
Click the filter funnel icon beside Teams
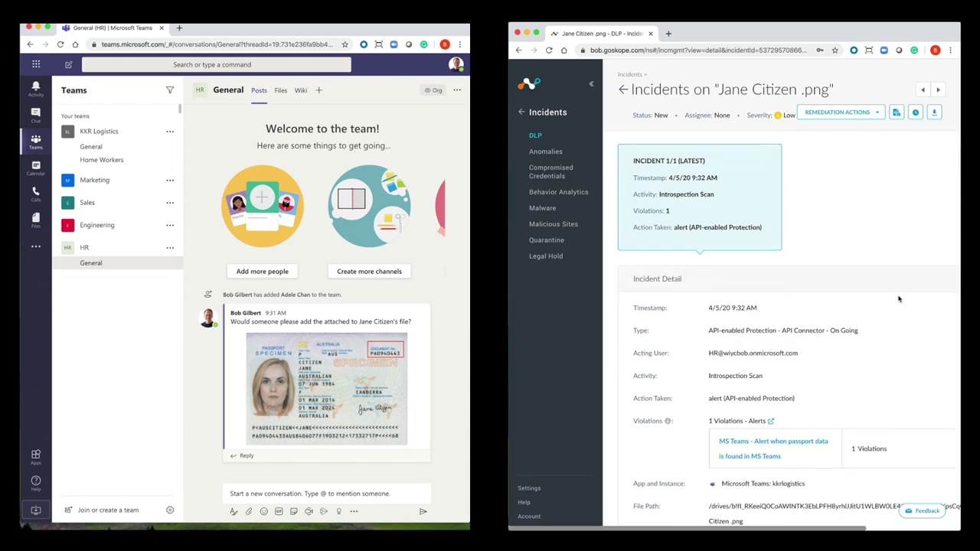click(170, 90)
